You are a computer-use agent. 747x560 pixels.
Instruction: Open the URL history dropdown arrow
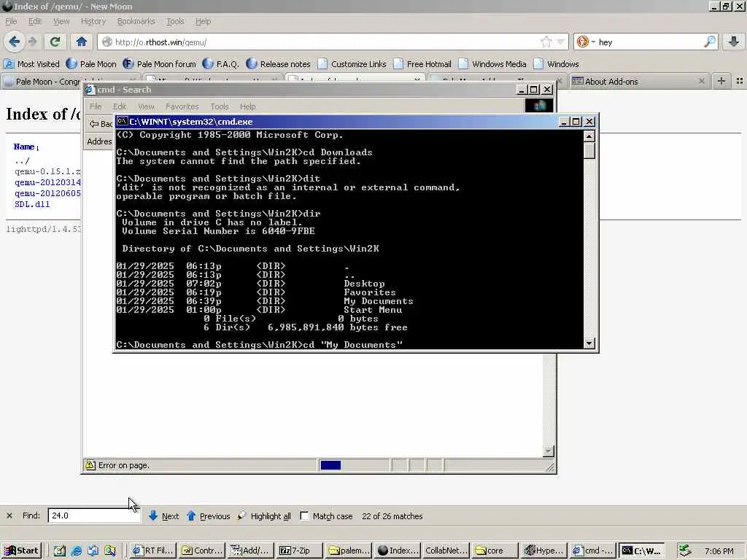click(x=561, y=42)
